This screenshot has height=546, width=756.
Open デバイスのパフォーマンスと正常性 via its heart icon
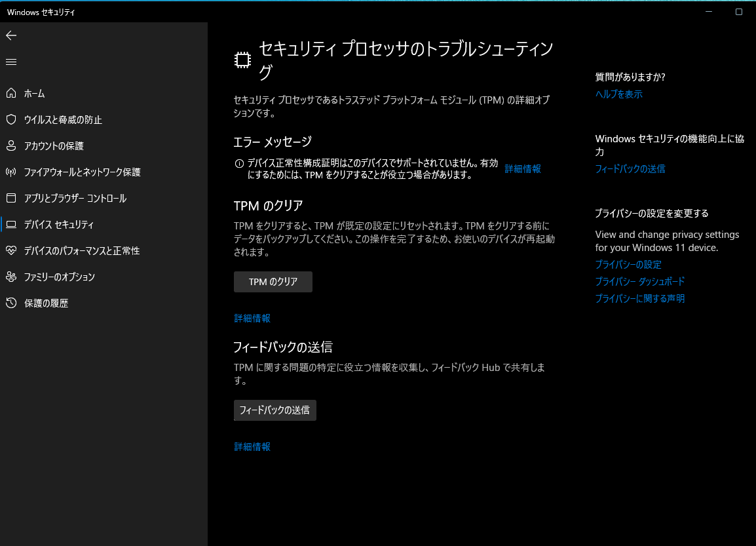click(x=10, y=250)
